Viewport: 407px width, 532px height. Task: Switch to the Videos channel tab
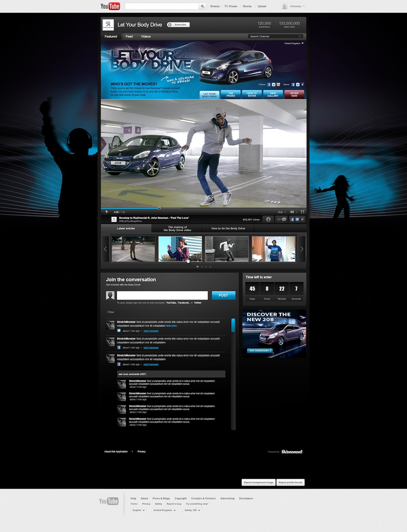(x=146, y=37)
